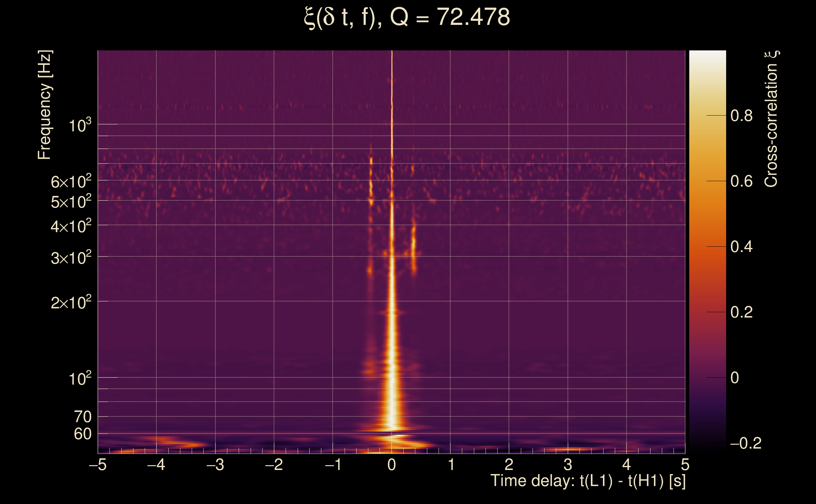The height and width of the screenshot is (504, 816).
Task: Click the colorbar tick label 0.2
Action: [741, 312]
